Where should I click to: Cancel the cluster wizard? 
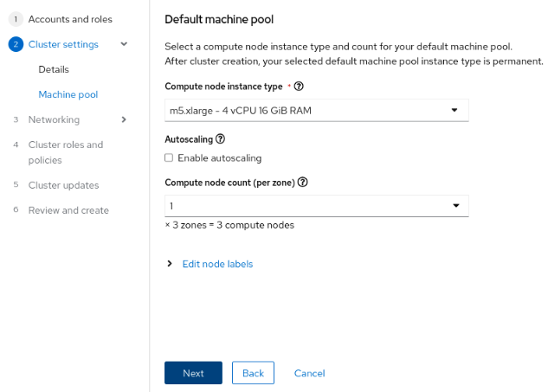[310, 373]
